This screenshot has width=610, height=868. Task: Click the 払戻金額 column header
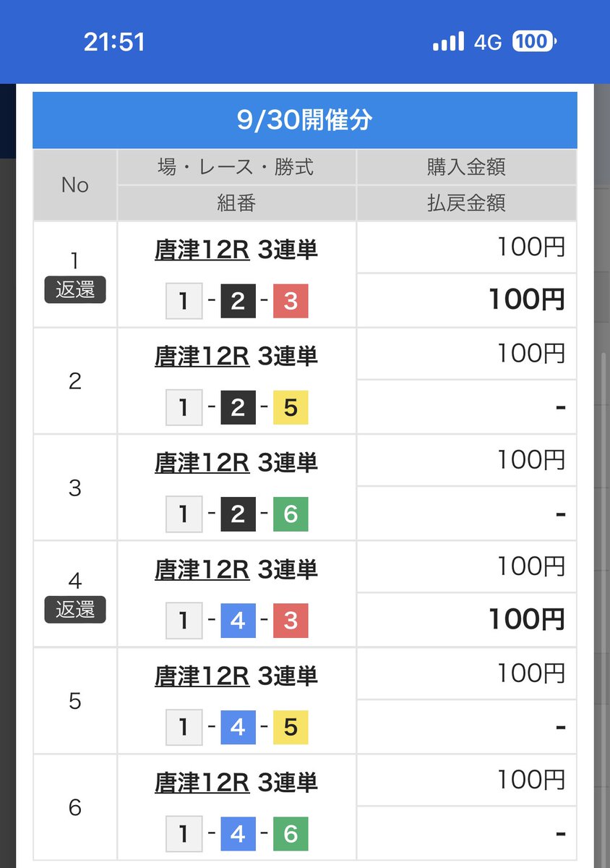[x=466, y=203]
